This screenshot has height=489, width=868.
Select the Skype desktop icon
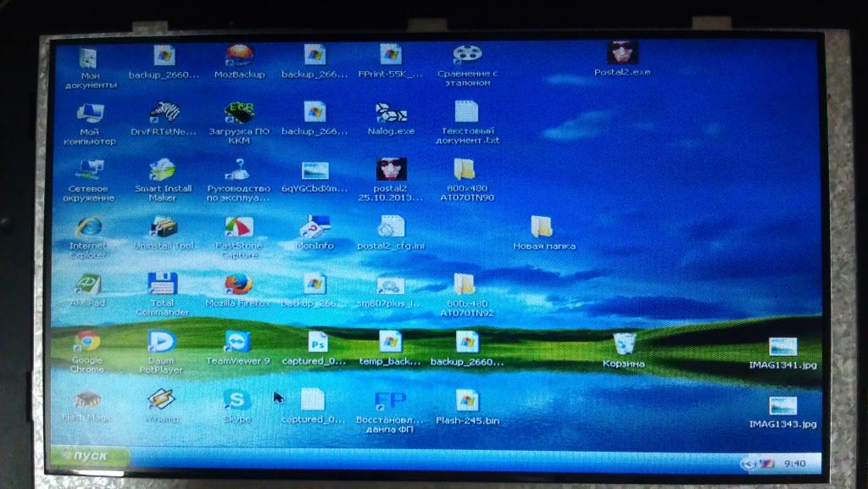click(237, 400)
